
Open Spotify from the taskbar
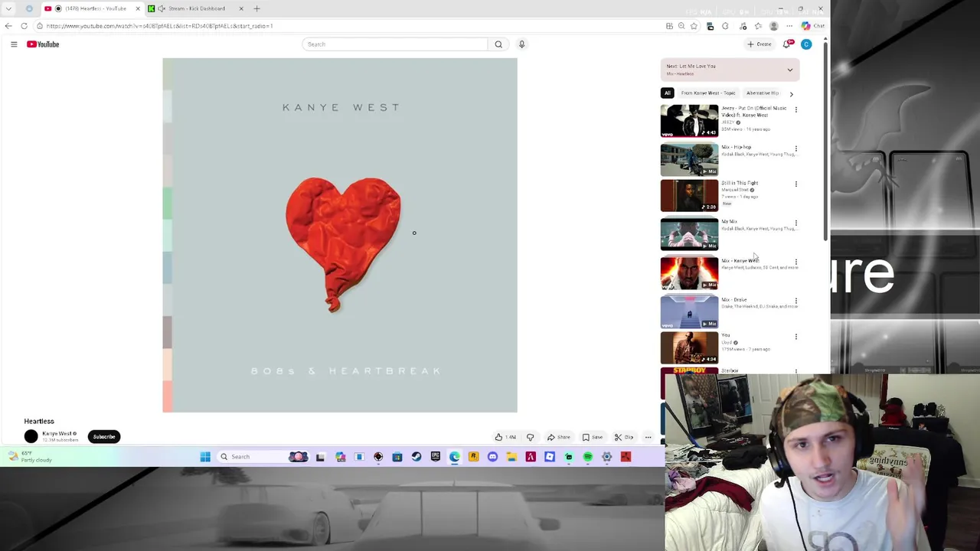tap(588, 457)
